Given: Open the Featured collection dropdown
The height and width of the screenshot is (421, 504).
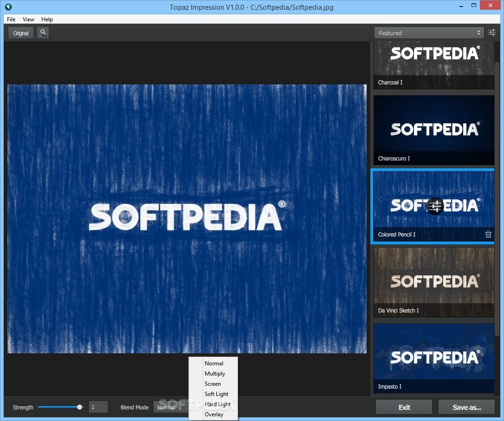Looking at the screenshot, I should [x=429, y=33].
